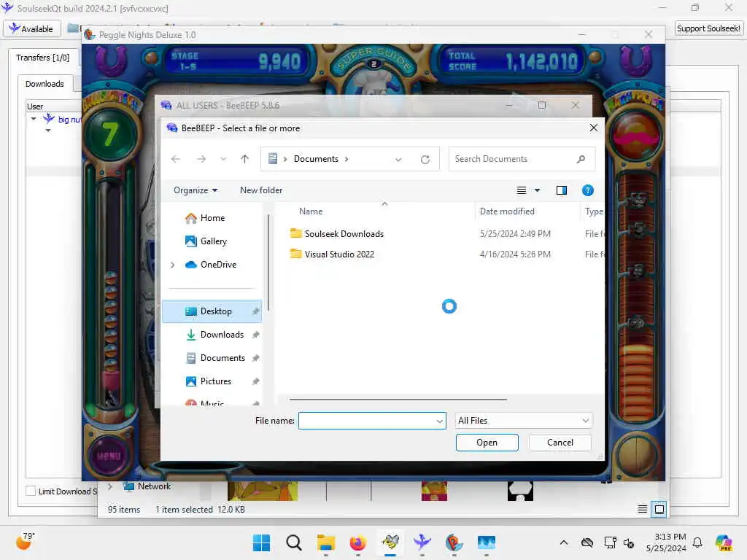Click the pin icon next to Downloads

[x=255, y=335]
